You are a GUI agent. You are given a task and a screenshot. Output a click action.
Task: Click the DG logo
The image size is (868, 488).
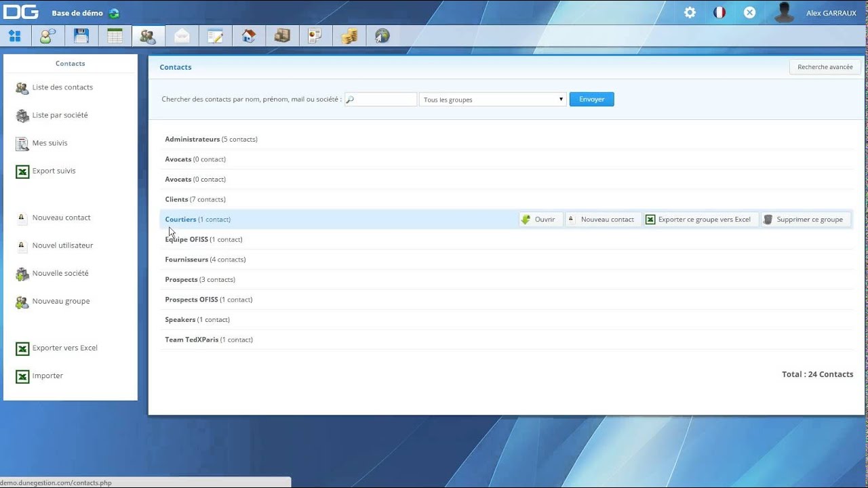(21, 12)
